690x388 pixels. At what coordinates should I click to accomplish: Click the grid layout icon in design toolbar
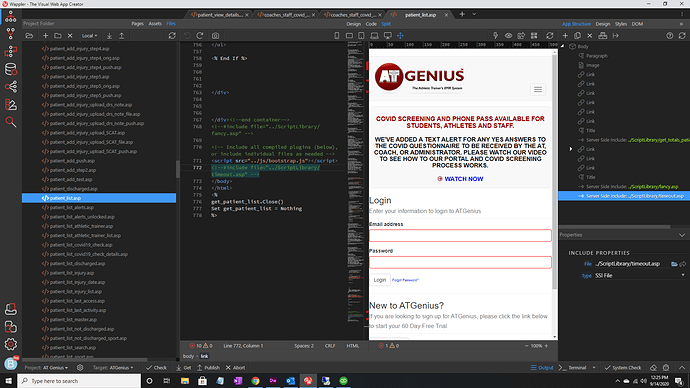pos(534,36)
